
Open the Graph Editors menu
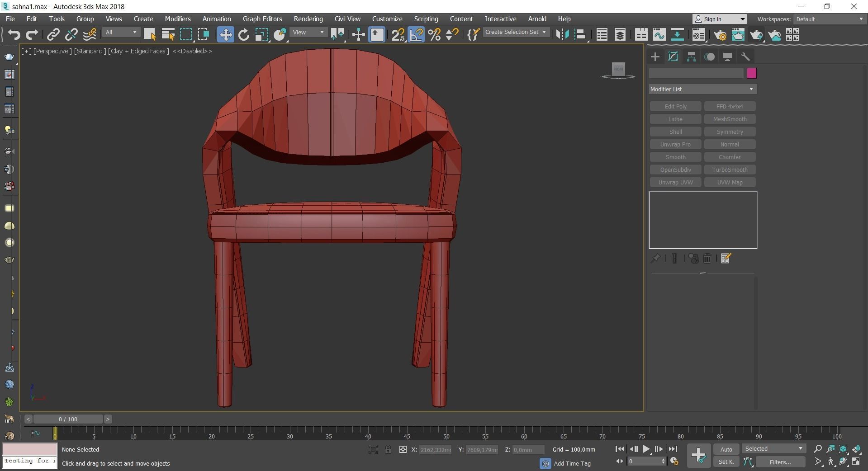click(x=262, y=19)
